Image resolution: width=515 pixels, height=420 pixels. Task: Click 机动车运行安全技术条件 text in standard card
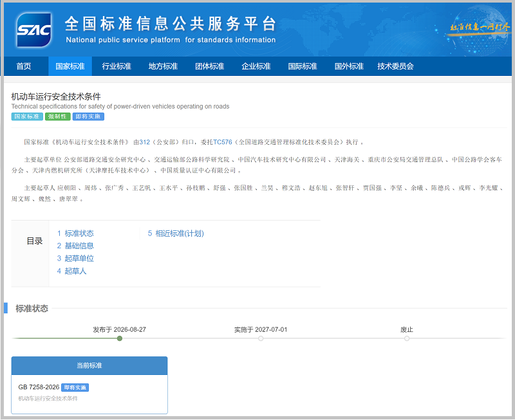click(x=48, y=398)
